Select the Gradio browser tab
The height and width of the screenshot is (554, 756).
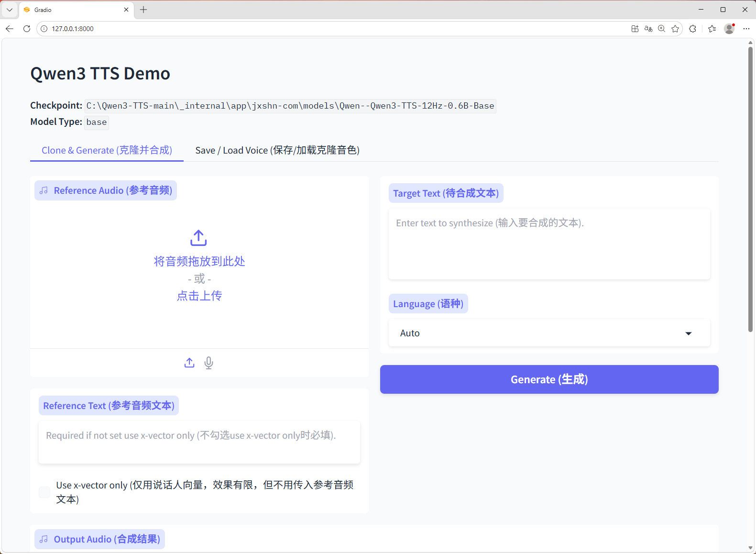pyautogui.click(x=77, y=10)
